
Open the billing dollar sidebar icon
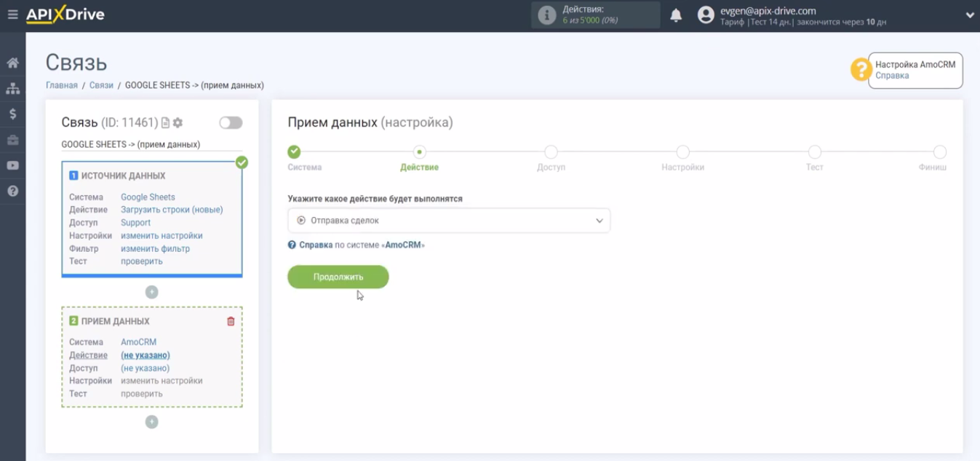(x=12, y=114)
